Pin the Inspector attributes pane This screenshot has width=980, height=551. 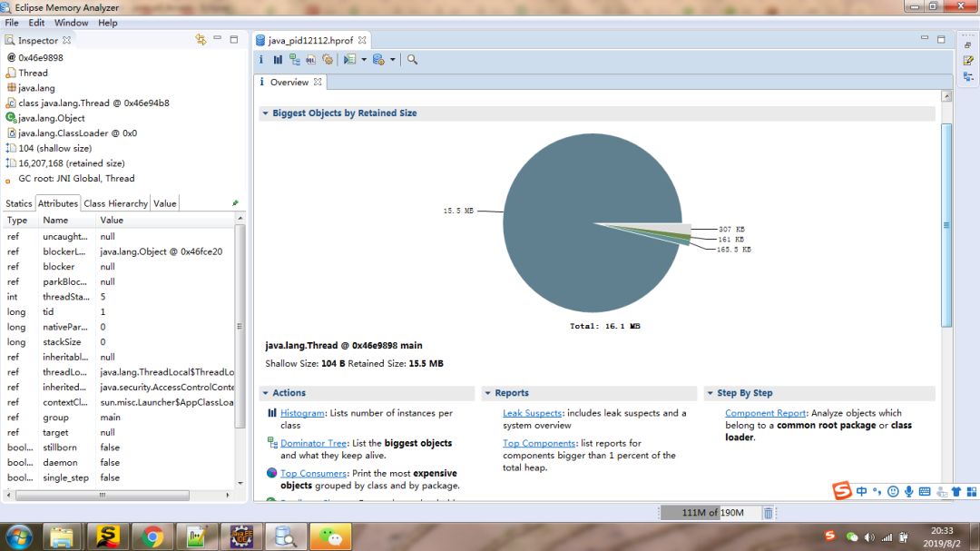(x=235, y=203)
